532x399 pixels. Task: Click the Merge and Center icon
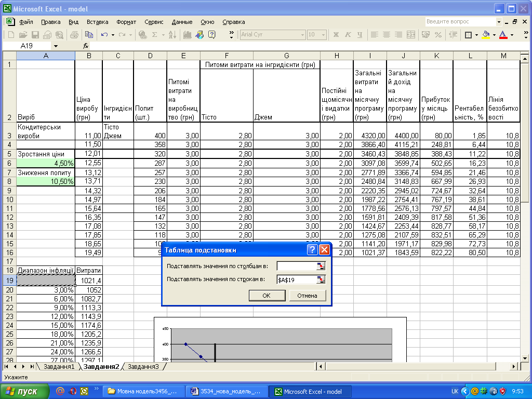(x=411, y=35)
